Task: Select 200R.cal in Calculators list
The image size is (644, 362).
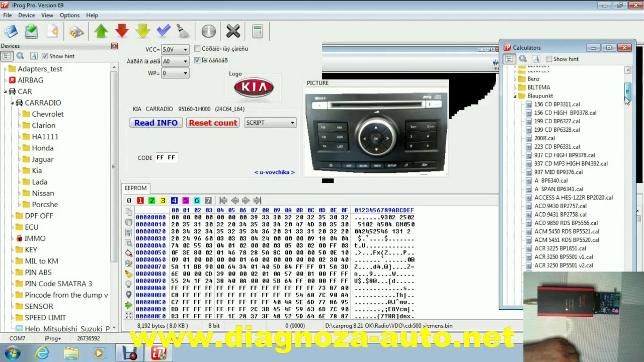Action: tap(544, 138)
